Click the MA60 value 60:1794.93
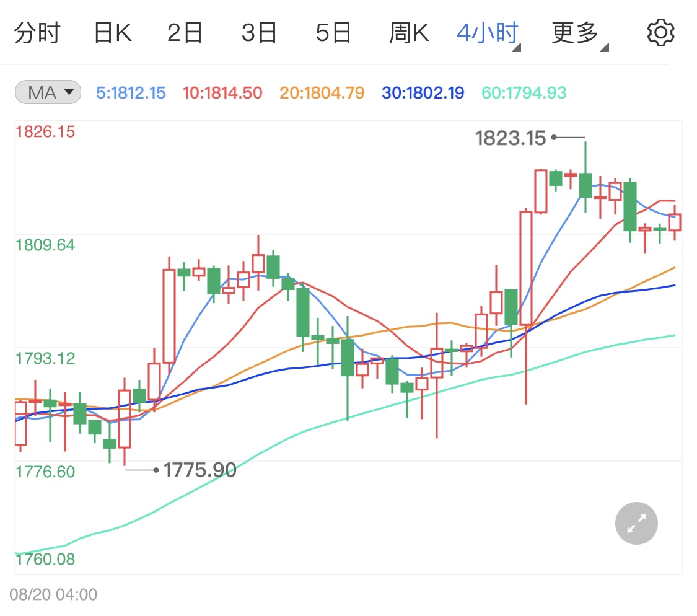The image size is (697, 616). (524, 93)
